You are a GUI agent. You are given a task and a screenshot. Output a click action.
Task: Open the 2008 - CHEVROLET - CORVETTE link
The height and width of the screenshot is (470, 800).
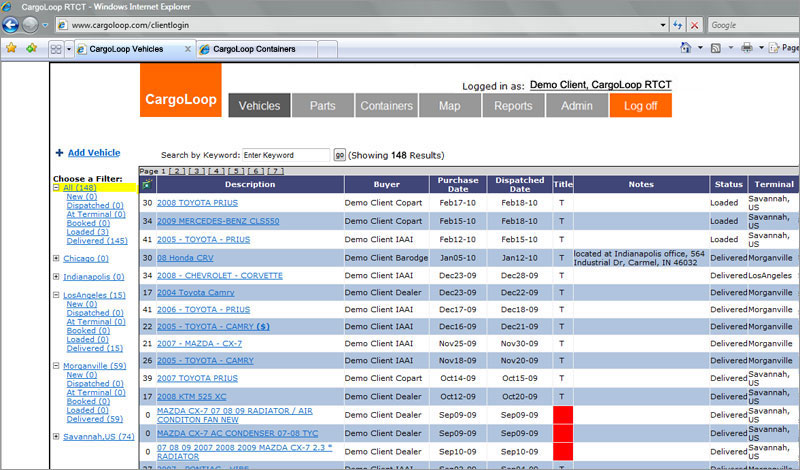click(219, 276)
